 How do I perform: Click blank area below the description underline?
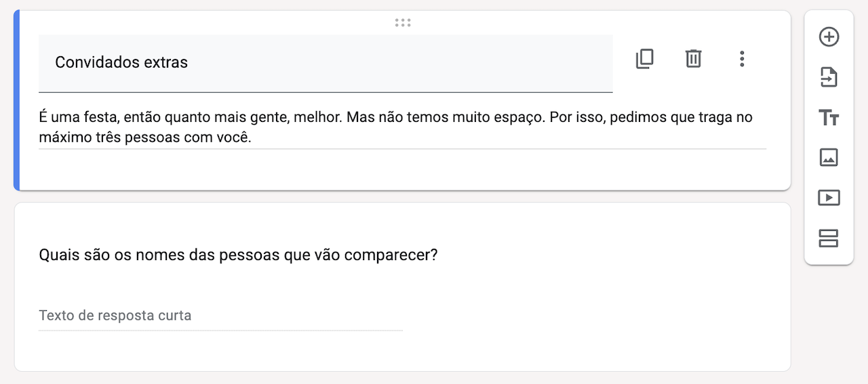(x=402, y=169)
